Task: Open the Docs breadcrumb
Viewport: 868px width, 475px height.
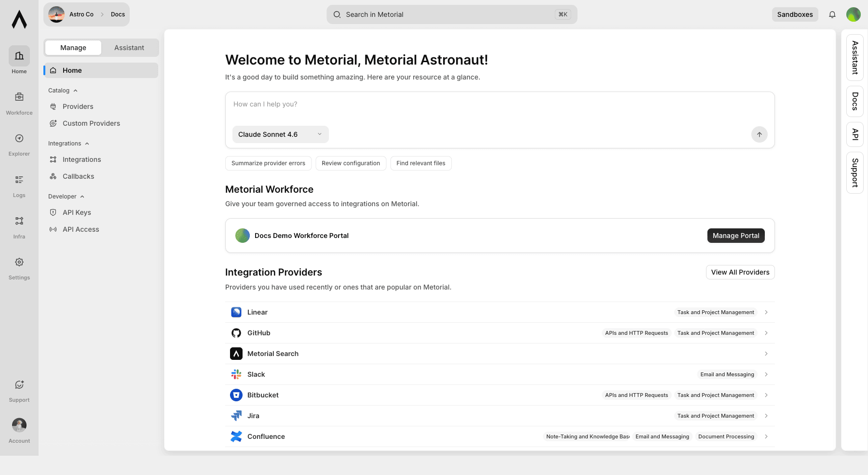Action: click(x=118, y=14)
